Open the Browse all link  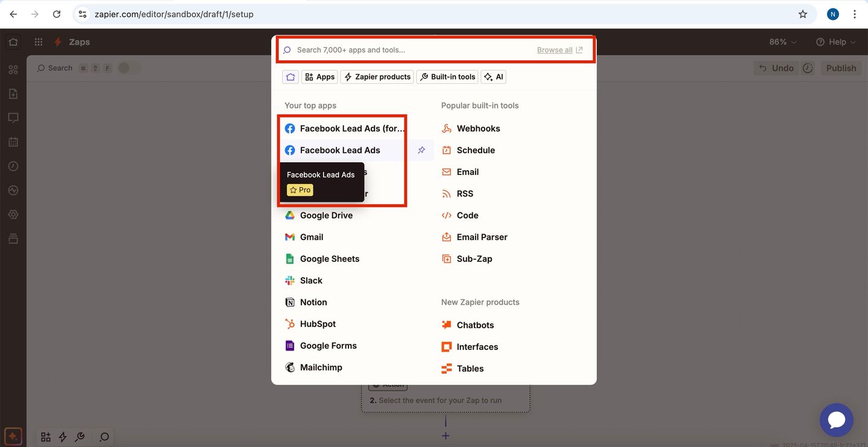pyautogui.click(x=560, y=50)
